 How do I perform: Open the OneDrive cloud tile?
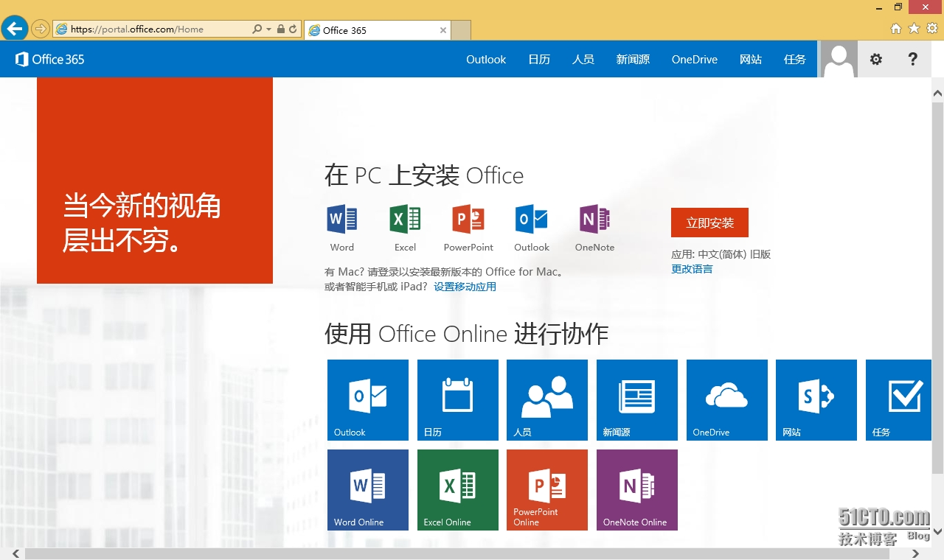point(726,399)
